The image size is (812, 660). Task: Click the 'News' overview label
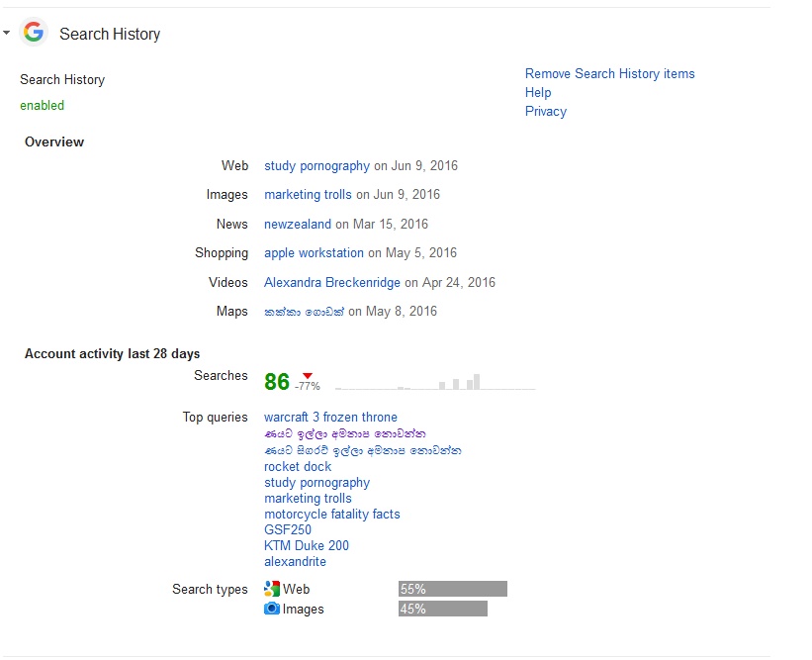[x=232, y=224]
